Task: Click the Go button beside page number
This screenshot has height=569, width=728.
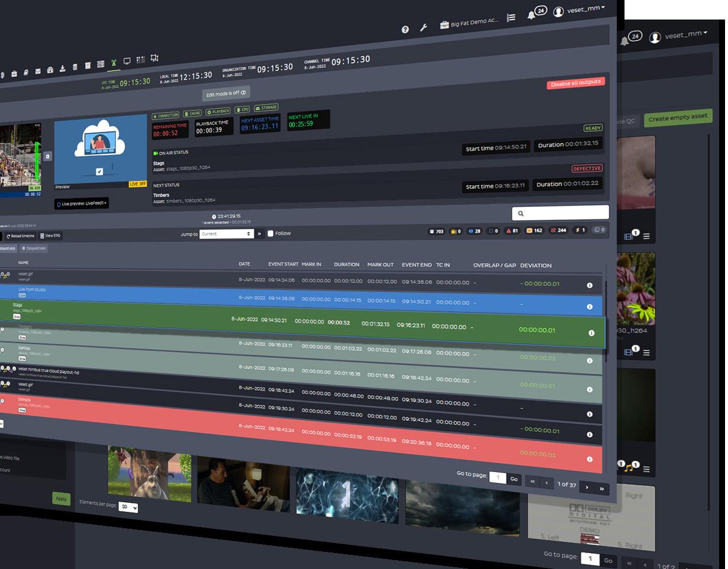Action: 514,479
